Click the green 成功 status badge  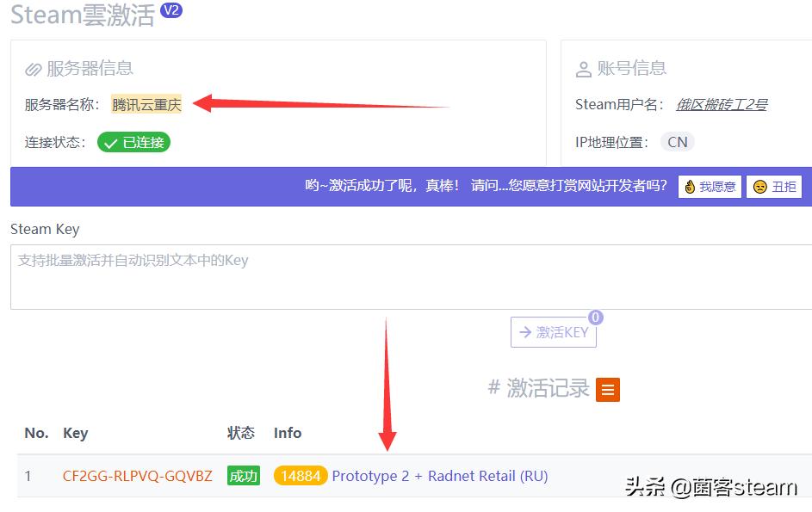pos(244,475)
